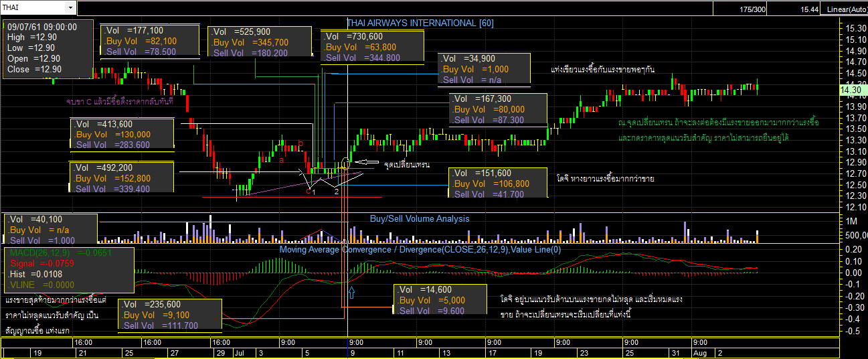Click the 09/07/61 09:00:00 date readout
Image resolution: width=868 pixels, height=359 pixels.
pyautogui.click(x=42, y=27)
